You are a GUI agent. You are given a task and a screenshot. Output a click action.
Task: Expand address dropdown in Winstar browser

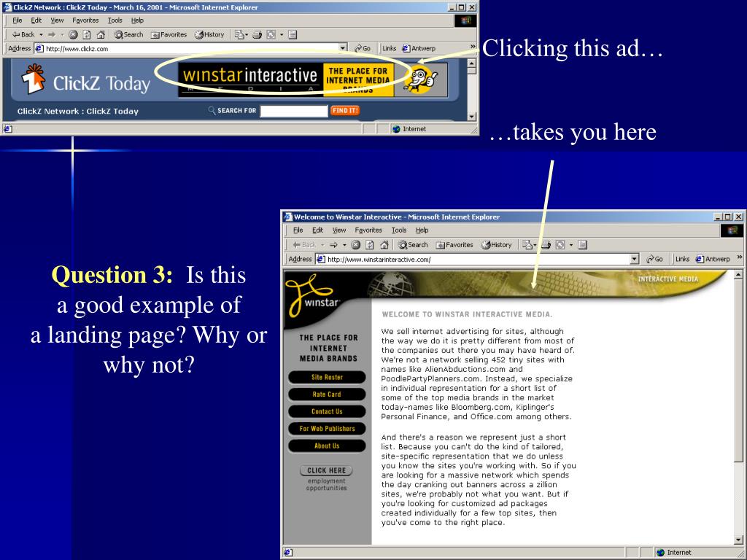[634, 259]
